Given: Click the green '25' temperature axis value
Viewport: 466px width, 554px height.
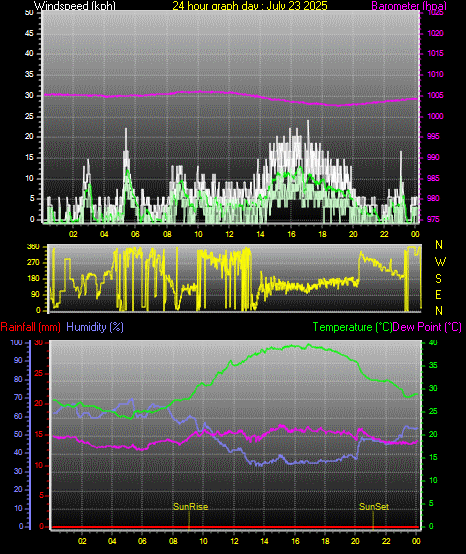Looking at the screenshot, I should tap(433, 412).
